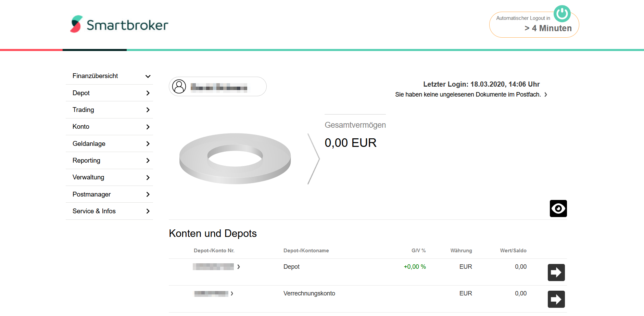Click the grey donut asset chart
The height and width of the screenshot is (316, 644).
tap(235, 159)
